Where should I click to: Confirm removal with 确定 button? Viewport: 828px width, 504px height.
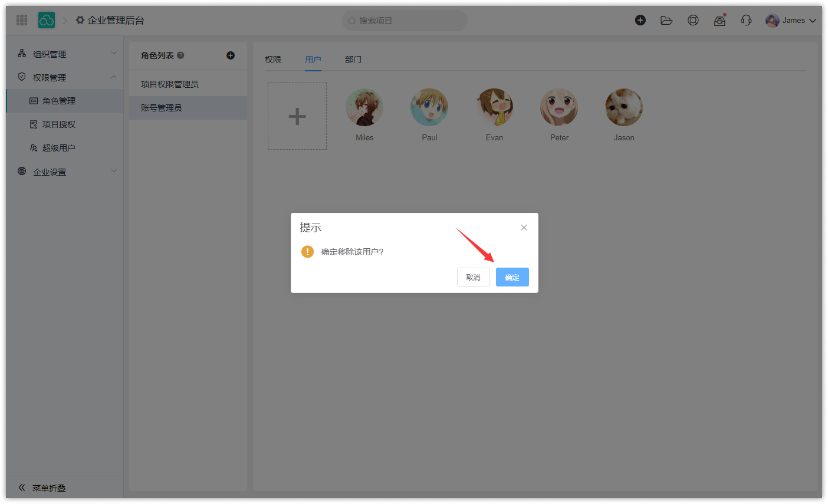pyautogui.click(x=512, y=277)
